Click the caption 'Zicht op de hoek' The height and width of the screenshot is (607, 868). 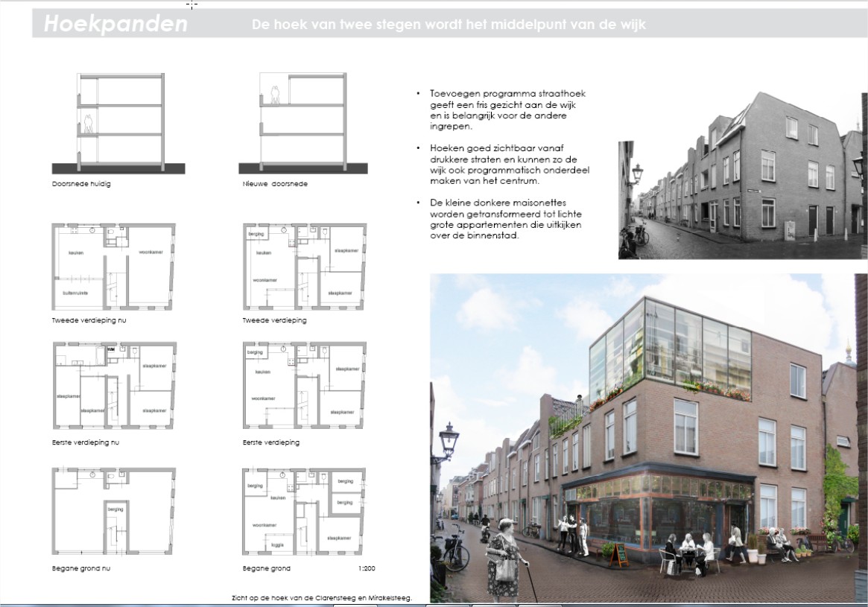322,597
